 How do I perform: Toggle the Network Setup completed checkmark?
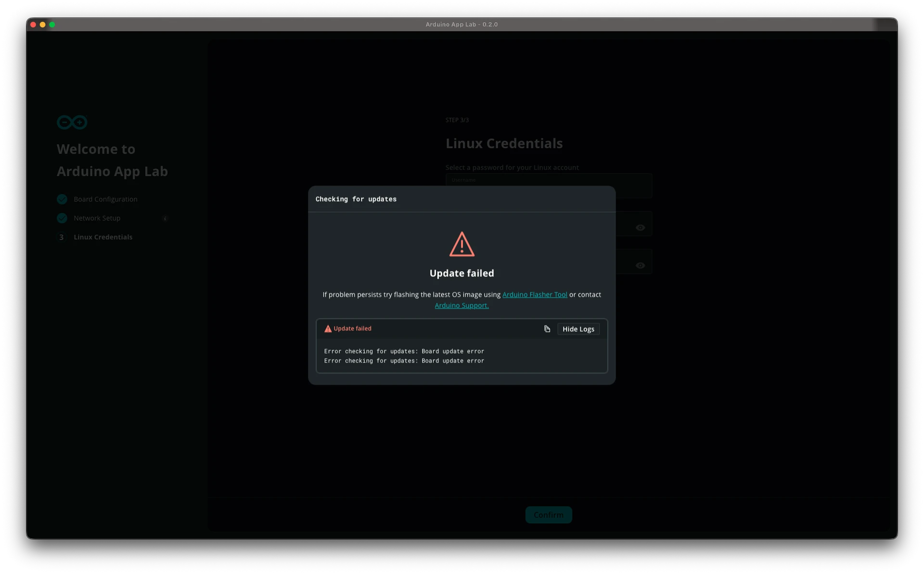pyautogui.click(x=62, y=218)
